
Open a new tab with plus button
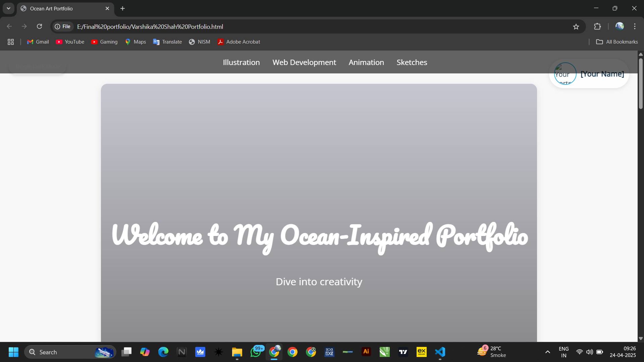tap(122, 8)
